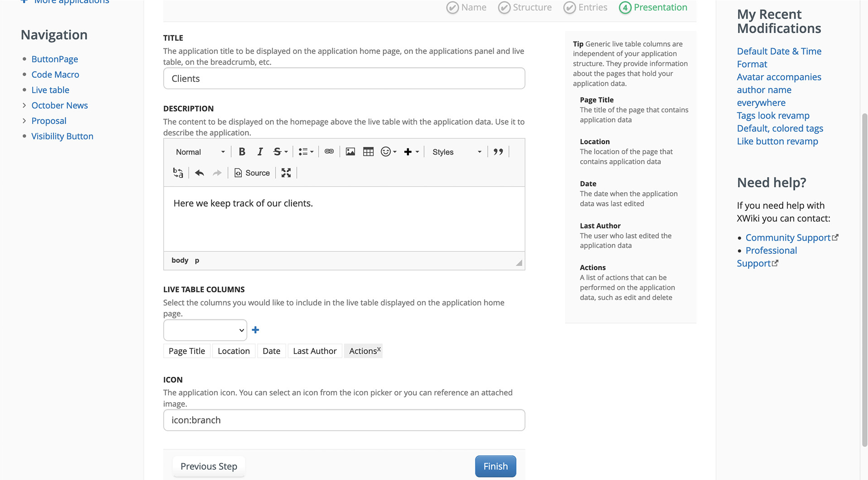Go to the Entries wizard step

pos(585,7)
